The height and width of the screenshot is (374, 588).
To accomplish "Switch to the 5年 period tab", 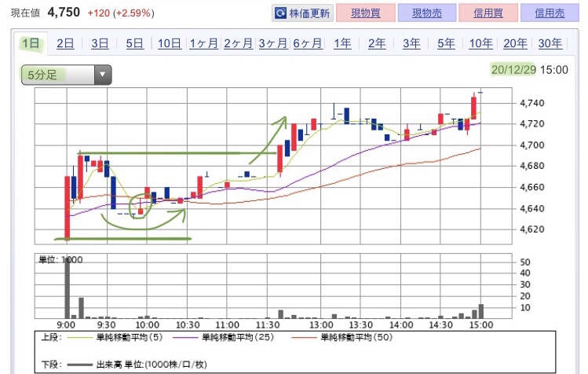I will point(446,43).
